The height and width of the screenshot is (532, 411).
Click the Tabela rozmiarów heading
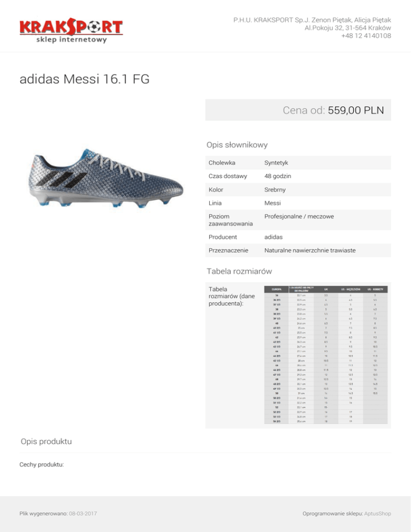[x=239, y=271]
